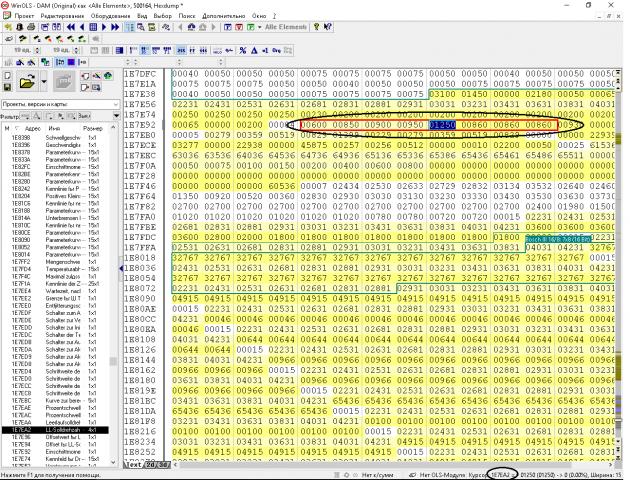
Task: Open the Оборудование menu
Action: [x=110, y=16]
